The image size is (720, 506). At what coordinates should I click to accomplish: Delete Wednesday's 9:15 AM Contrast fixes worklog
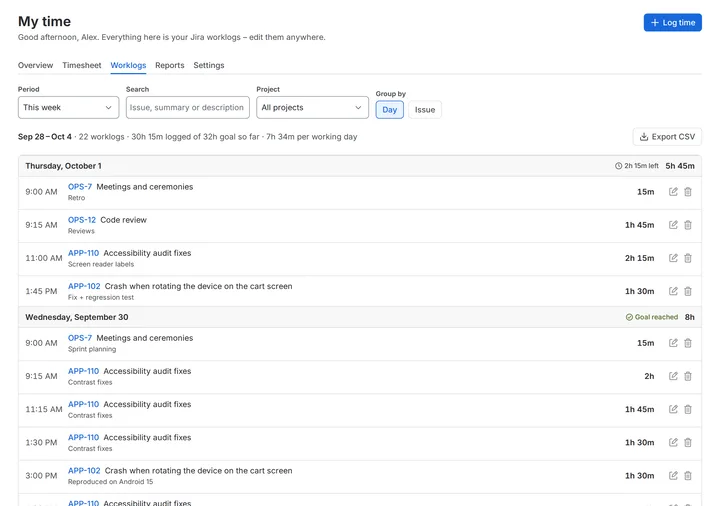pos(688,376)
